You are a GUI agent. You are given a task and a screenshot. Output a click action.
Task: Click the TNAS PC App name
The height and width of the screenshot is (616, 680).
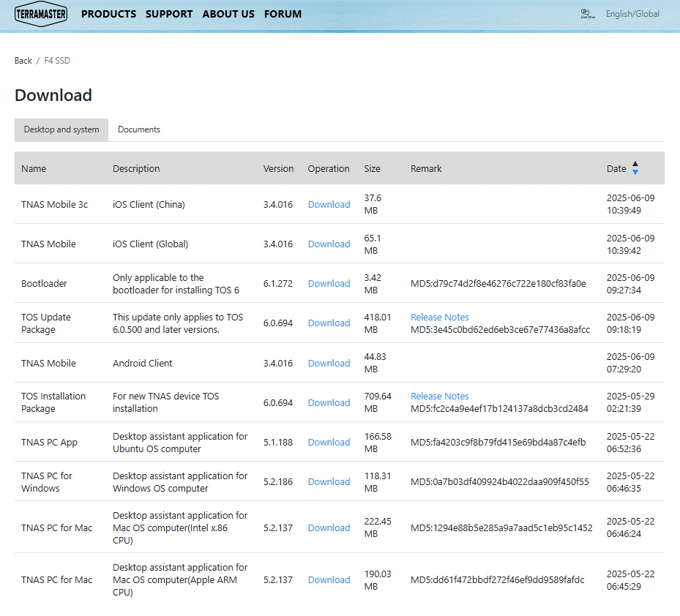point(50,443)
